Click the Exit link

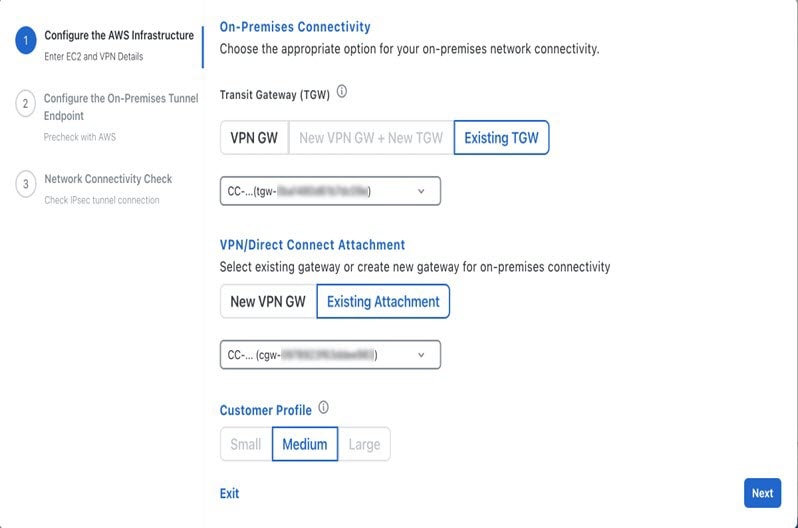coord(229,493)
